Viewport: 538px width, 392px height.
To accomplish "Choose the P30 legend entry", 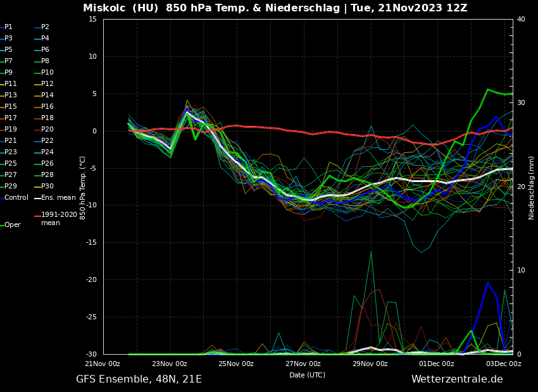I will [x=47, y=187].
